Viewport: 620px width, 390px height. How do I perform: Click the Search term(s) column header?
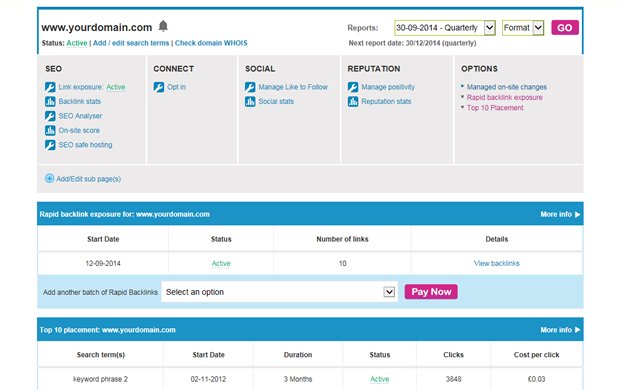point(101,355)
